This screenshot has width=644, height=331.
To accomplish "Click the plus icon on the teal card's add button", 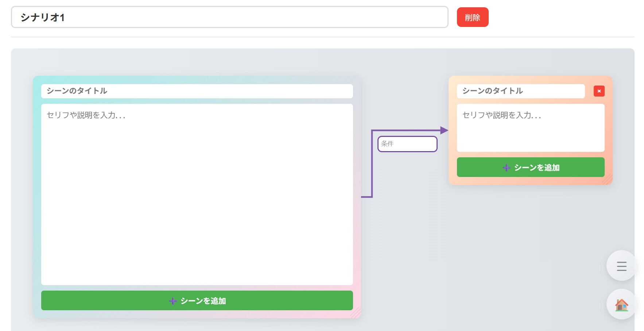I will [x=173, y=301].
